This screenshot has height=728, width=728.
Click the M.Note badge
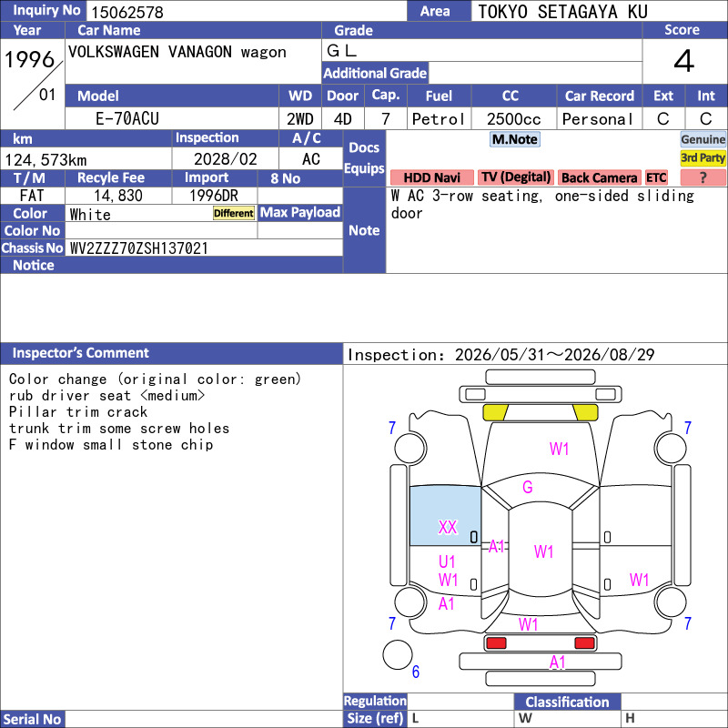(514, 139)
